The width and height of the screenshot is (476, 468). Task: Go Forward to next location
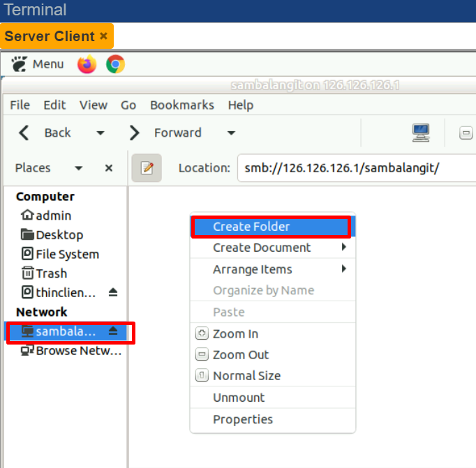pyautogui.click(x=165, y=133)
